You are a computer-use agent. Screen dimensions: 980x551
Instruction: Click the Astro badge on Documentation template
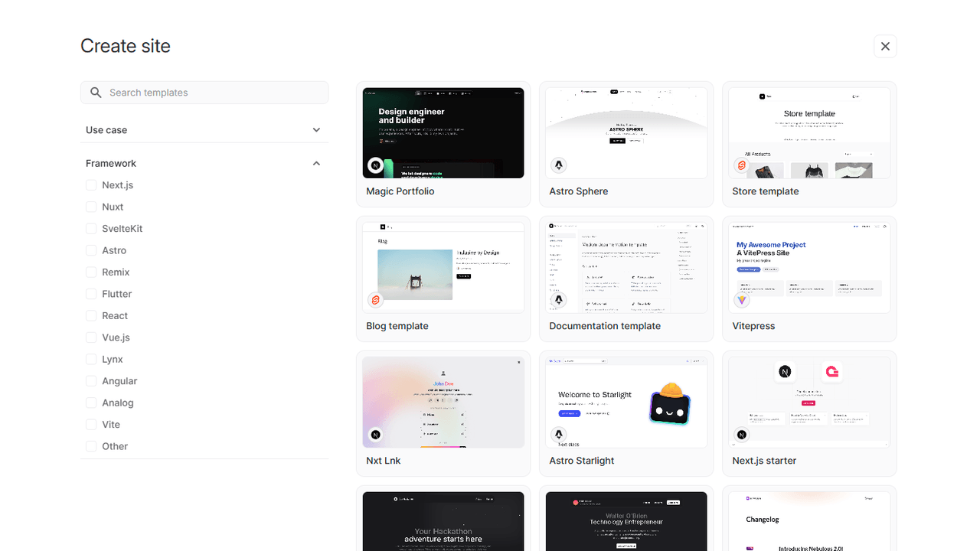point(559,300)
